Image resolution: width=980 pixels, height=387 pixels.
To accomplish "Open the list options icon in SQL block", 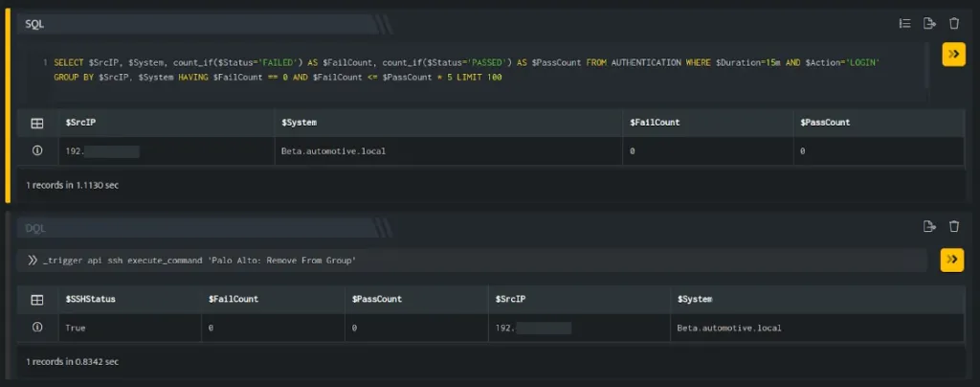I will [x=904, y=23].
